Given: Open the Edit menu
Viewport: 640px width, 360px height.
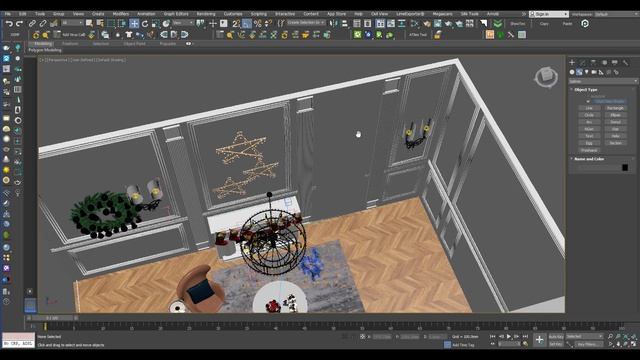Looking at the screenshot, I should [x=22, y=14].
